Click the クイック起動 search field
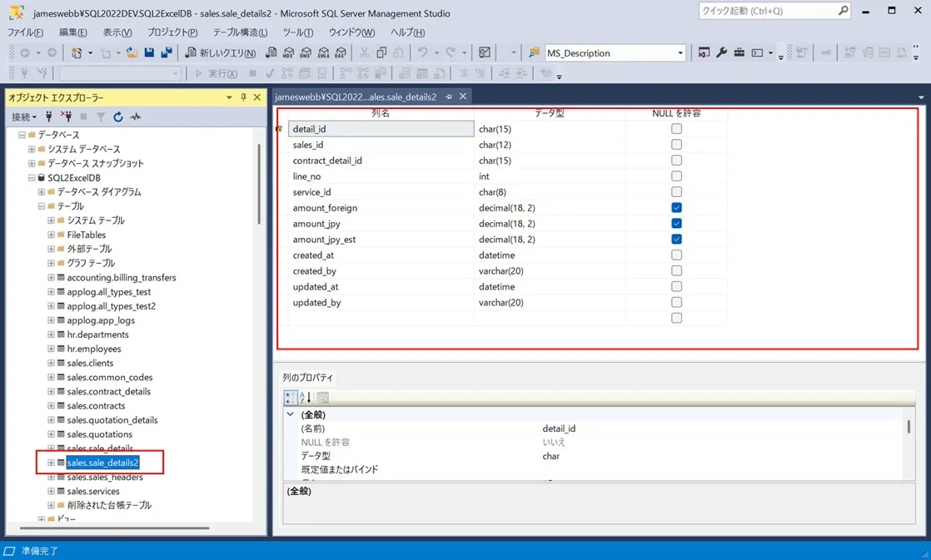Viewport: 931px width, 560px height. (774, 11)
